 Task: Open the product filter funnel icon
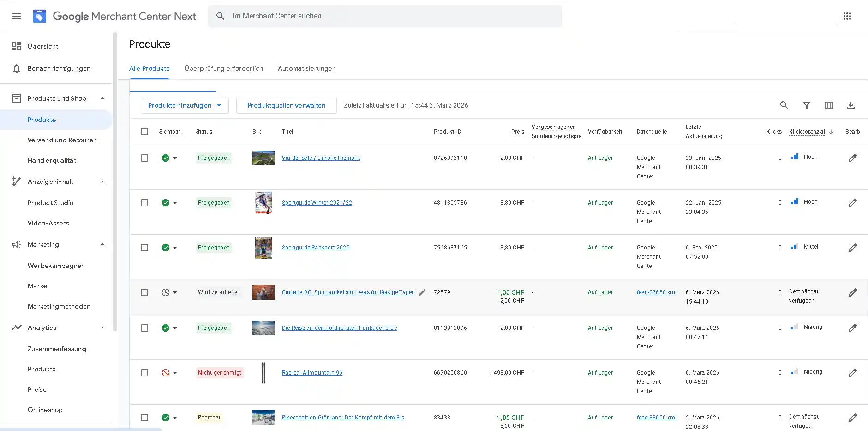(x=806, y=105)
